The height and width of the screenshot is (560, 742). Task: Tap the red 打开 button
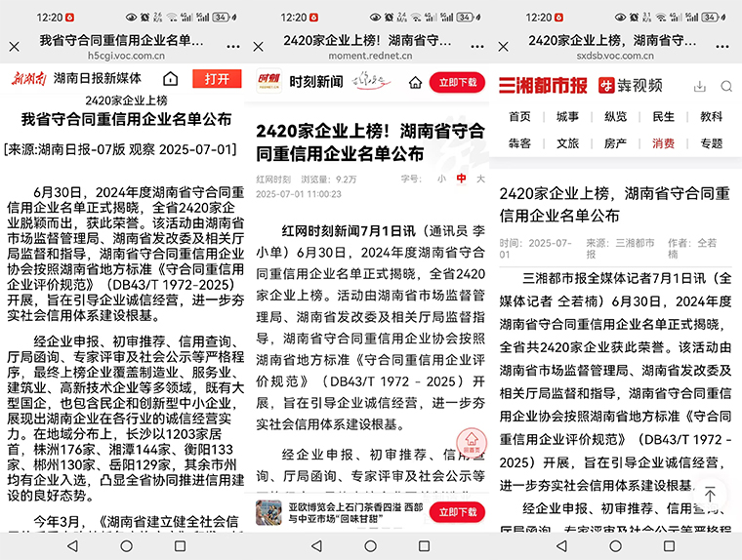[217, 79]
